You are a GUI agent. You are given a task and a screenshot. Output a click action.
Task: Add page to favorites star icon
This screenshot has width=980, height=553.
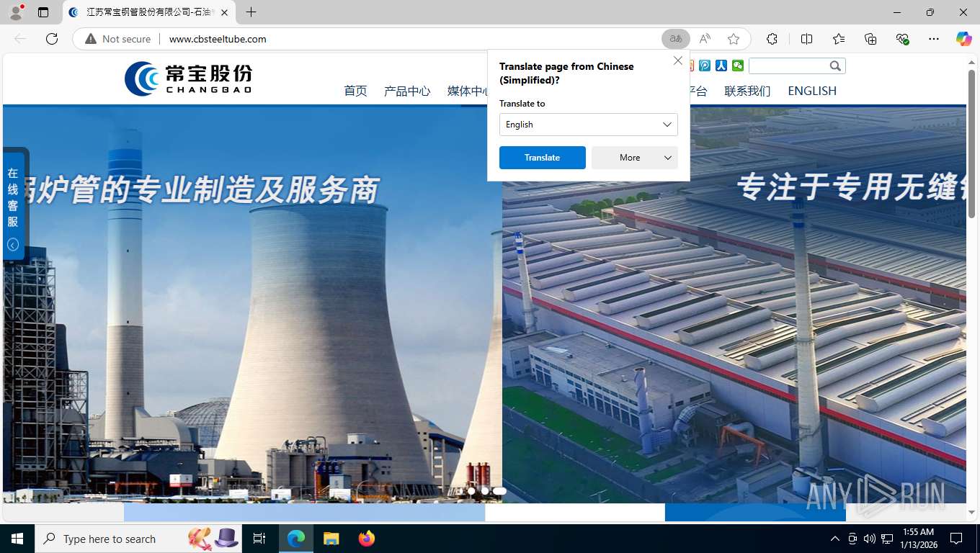point(734,39)
